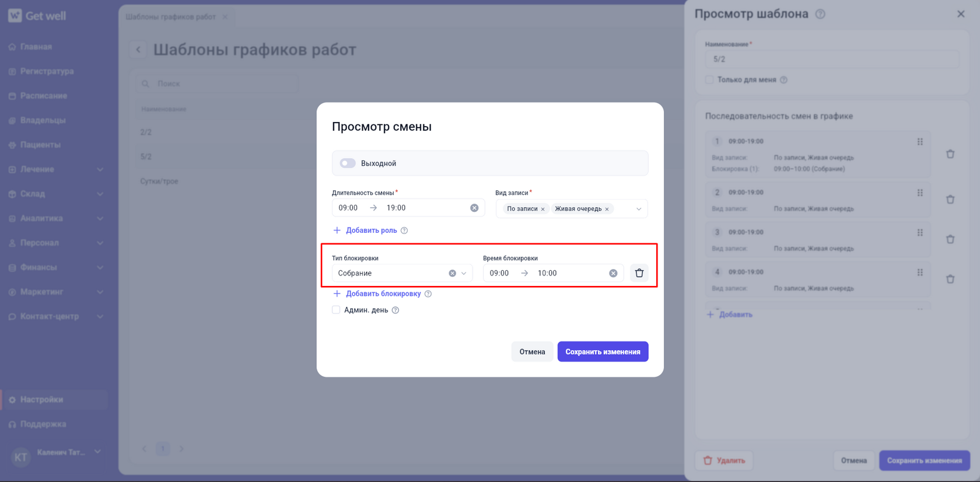Grab drag handle of shift 2
This screenshot has width=980, height=482.
coord(920,193)
